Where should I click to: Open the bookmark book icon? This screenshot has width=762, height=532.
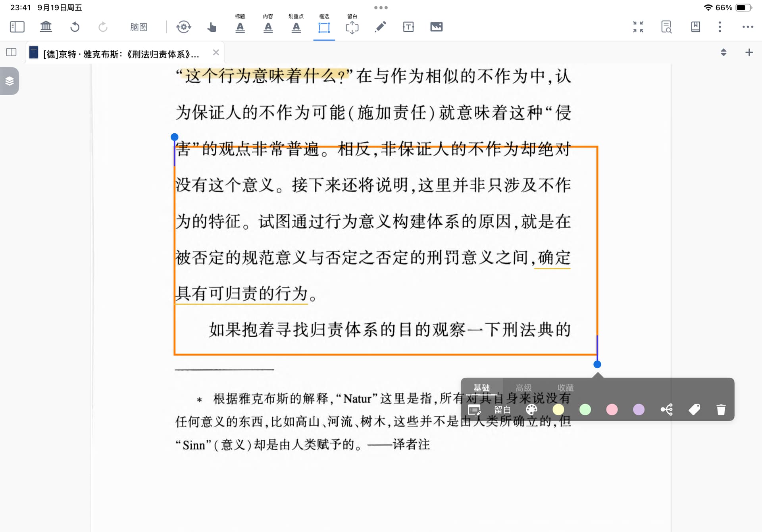pos(695,27)
